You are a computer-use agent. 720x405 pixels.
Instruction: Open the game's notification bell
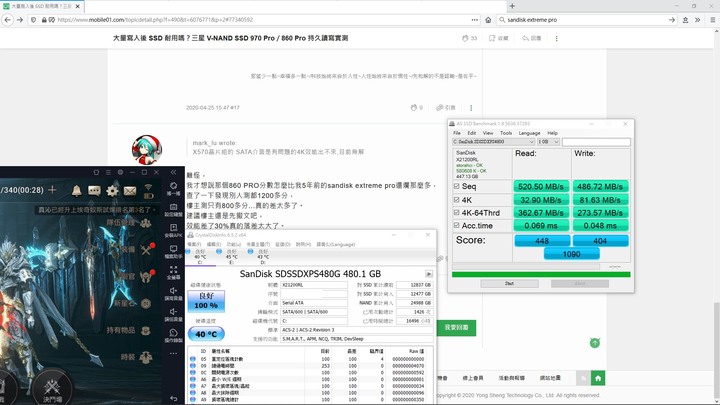click(x=77, y=191)
